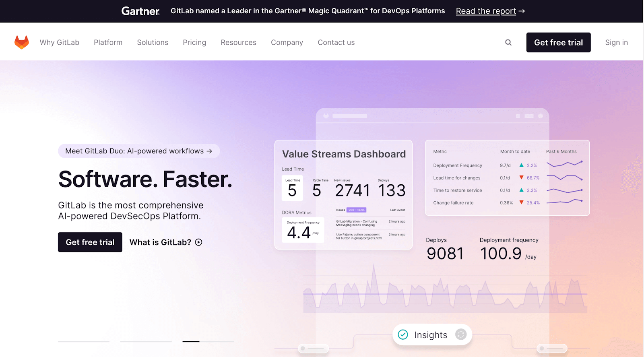Open the Why GitLab menu
Screen dimensions: 644x357
coord(60,42)
